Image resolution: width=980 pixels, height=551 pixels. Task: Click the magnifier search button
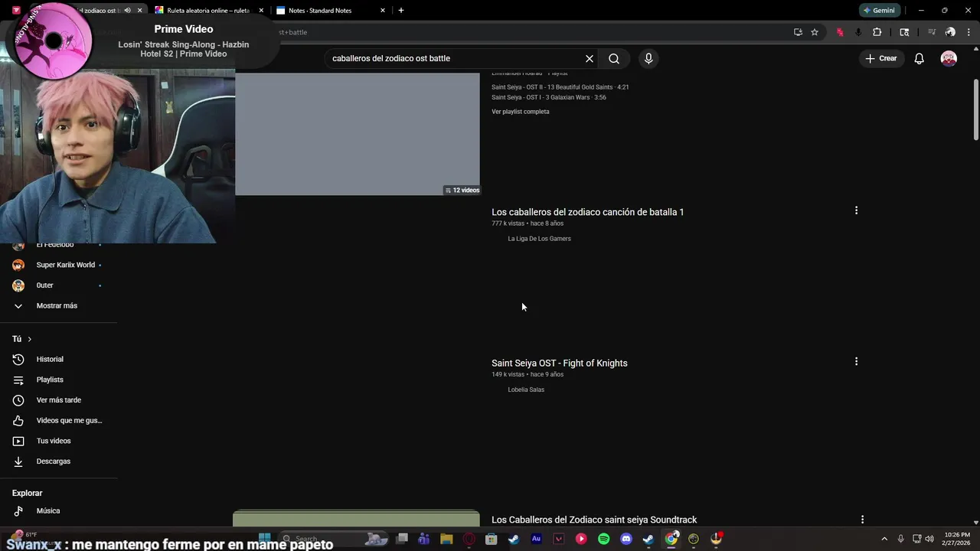614,58
